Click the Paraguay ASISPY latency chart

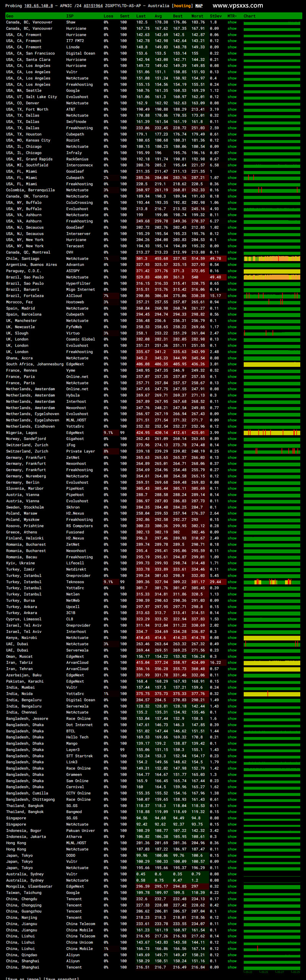coord(272,271)
